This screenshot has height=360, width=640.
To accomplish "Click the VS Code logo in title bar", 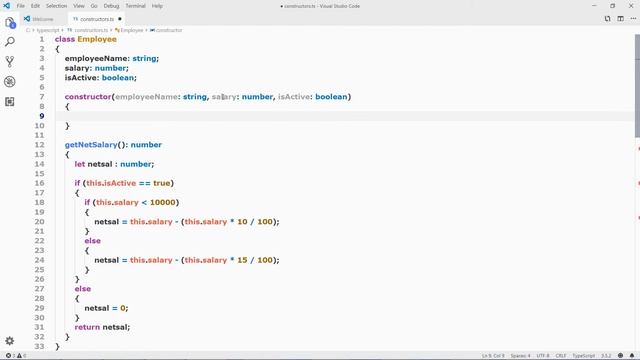I will click(x=7, y=6).
